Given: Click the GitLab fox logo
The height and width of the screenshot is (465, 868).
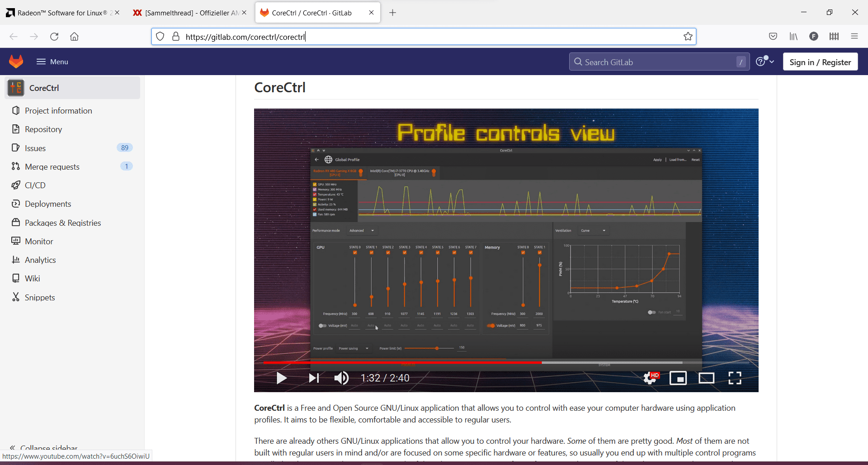Looking at the screenshot, I should (x=16, y=62).
